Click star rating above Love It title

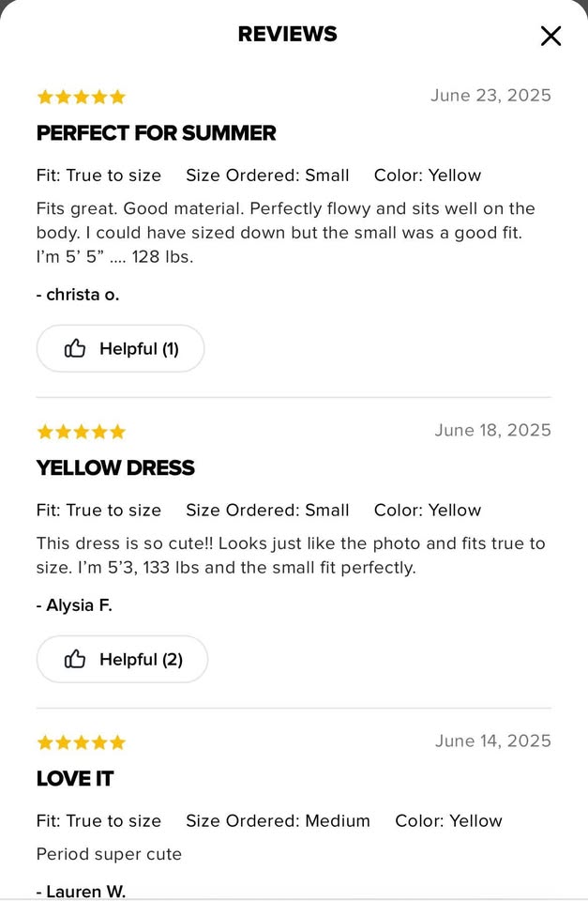[81, 742]
